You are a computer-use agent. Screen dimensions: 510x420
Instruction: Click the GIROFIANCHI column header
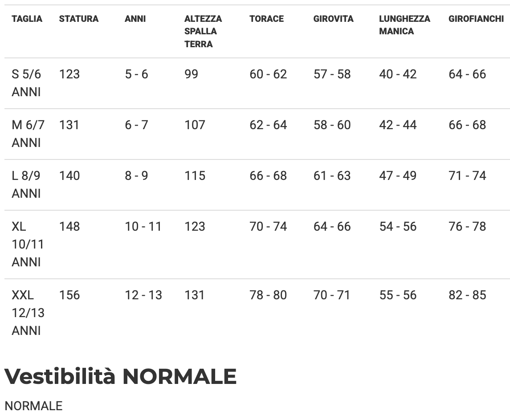(476, 19)
